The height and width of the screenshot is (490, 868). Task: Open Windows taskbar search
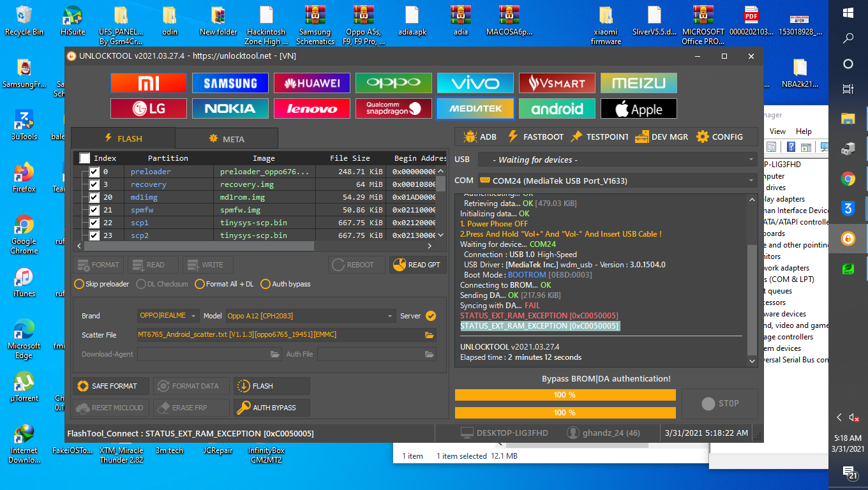pyautogui.click(x=848, y=38)
